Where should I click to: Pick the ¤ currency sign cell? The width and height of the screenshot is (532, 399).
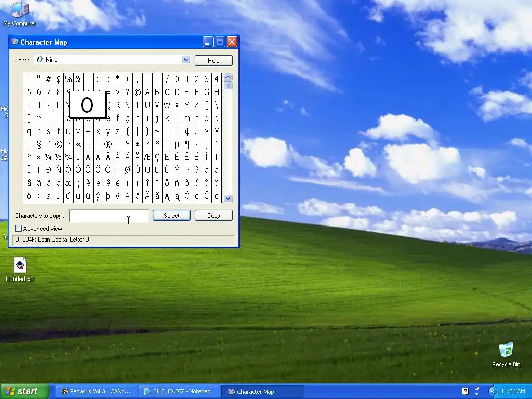click(x=206, y=131)
